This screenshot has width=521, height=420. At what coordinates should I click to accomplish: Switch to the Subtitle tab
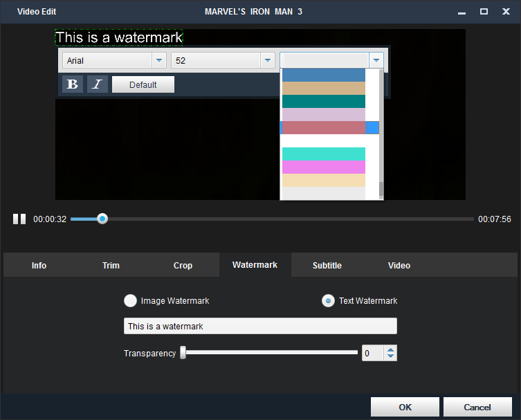(327, 265)
